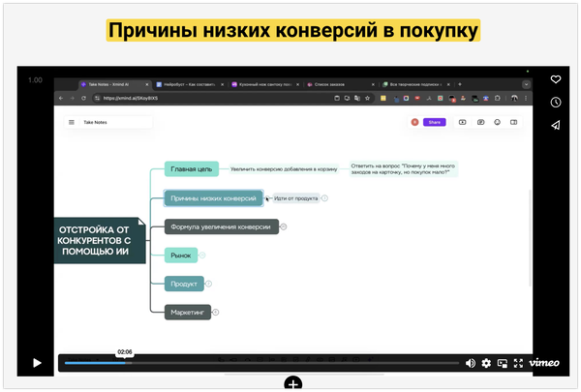Expand the Рынок node

[202, 256]
